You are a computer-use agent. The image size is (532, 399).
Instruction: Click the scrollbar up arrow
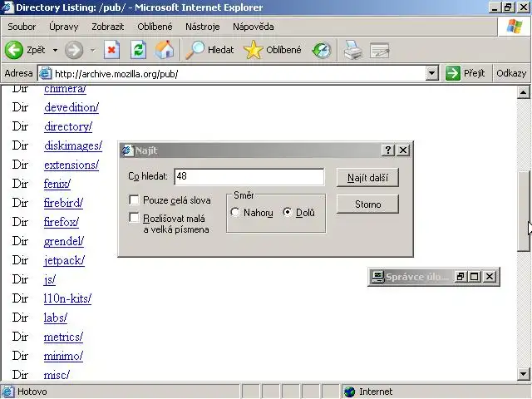(x=523, y=92)
